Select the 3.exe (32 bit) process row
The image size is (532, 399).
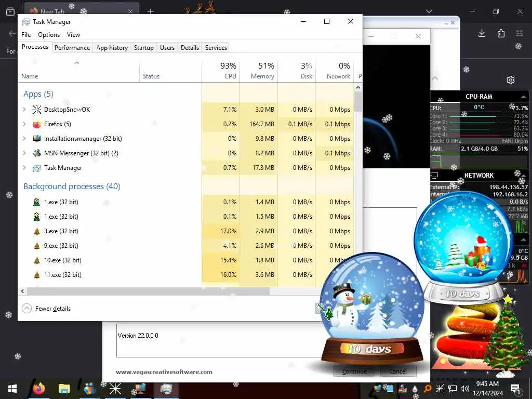click(x=186, y=231)
